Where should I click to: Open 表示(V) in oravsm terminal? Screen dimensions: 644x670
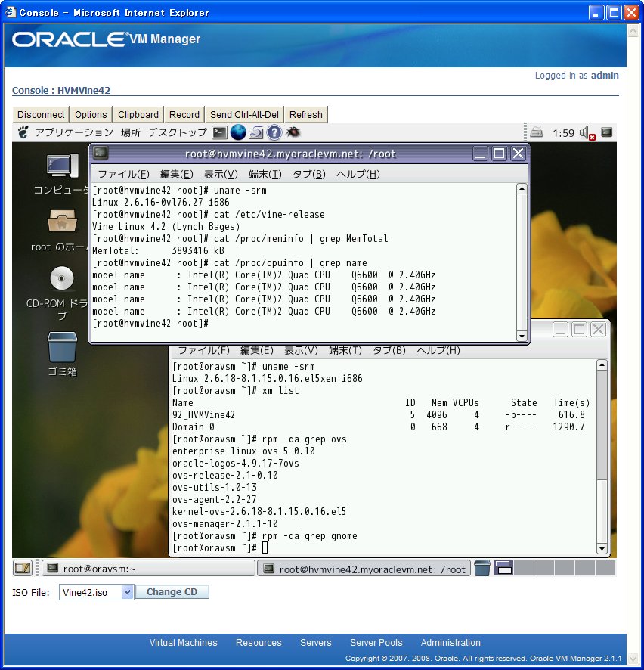pyautogui.click(x=301, y=350)
